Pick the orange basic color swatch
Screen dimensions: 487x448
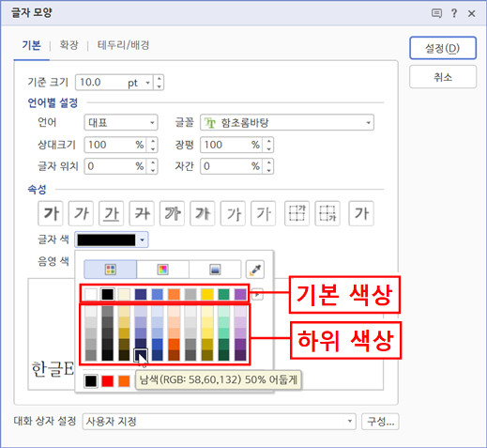tap(174, 294)
